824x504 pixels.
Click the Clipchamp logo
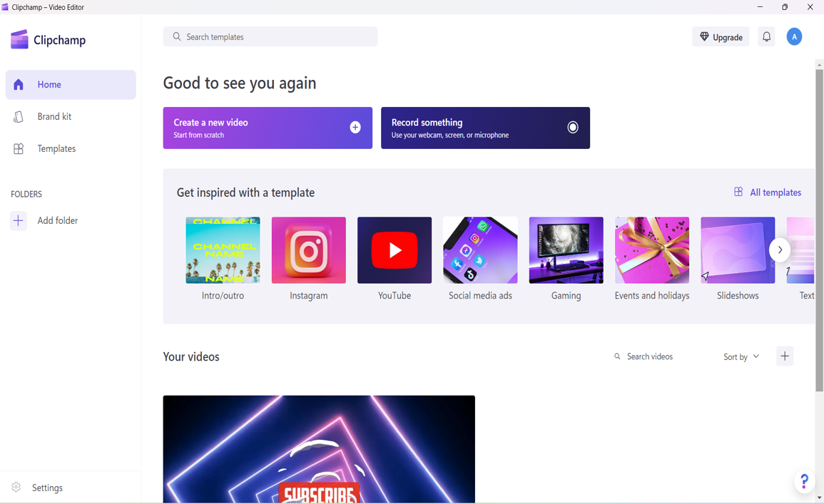(49, 40)
